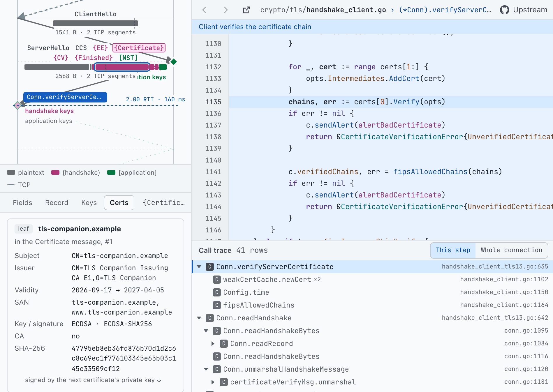553x392 pixels.
Task: Switch call trace to Whole connection
Action: click(x=511, y=250)
